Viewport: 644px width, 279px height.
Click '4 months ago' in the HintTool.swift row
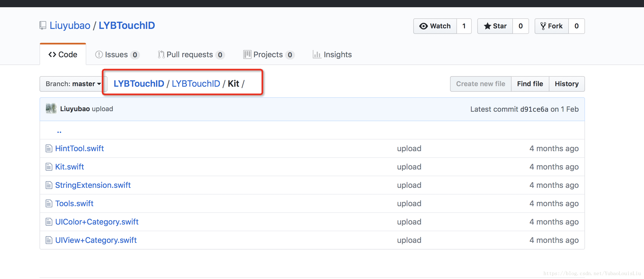[554, 149]
